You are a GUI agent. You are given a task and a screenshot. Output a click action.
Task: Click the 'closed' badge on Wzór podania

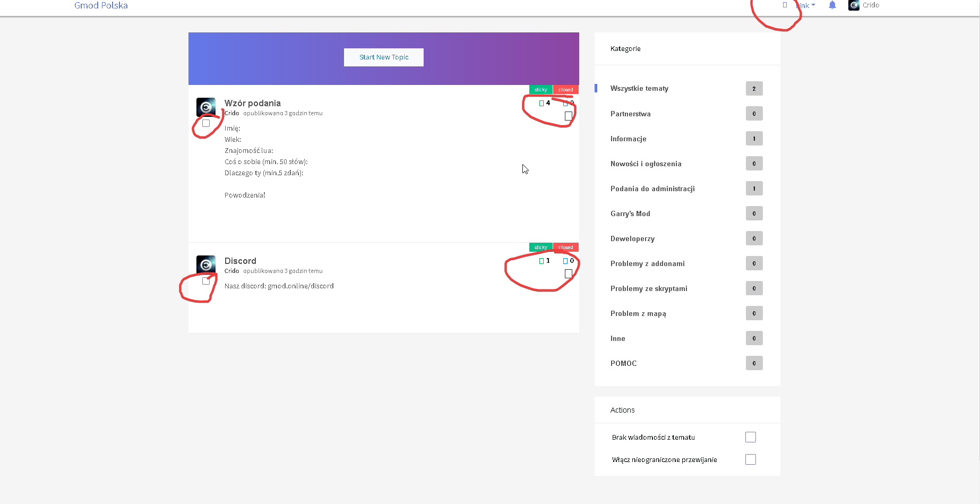tap(565, 89)
